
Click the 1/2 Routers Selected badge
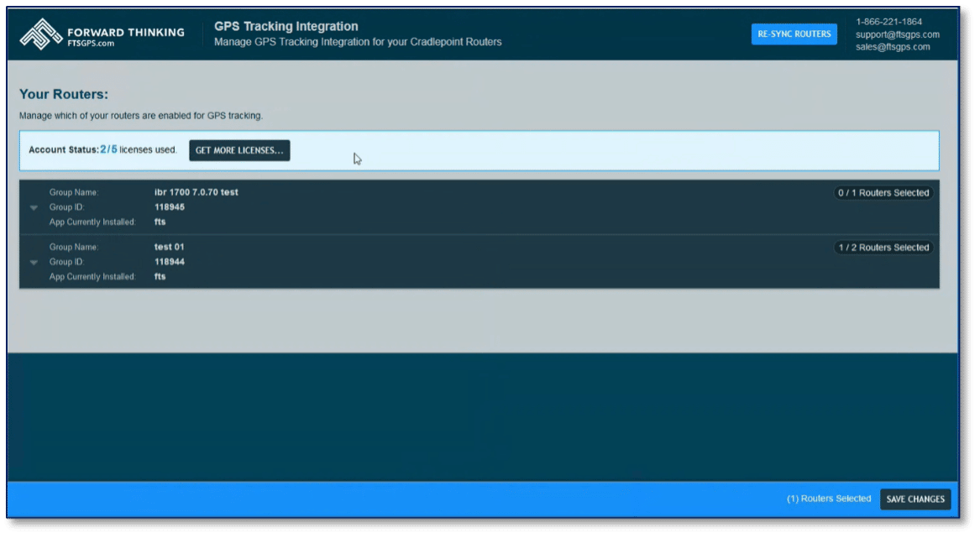pos(883,247)
